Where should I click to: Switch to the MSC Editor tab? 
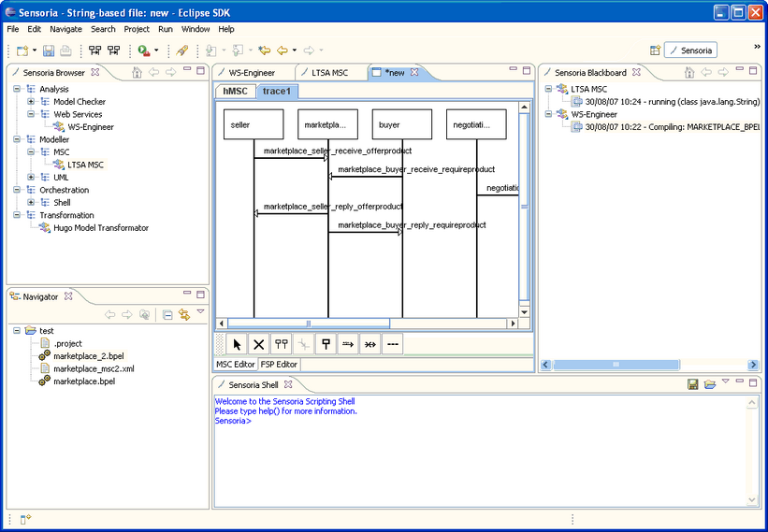(x=236, y=364)
